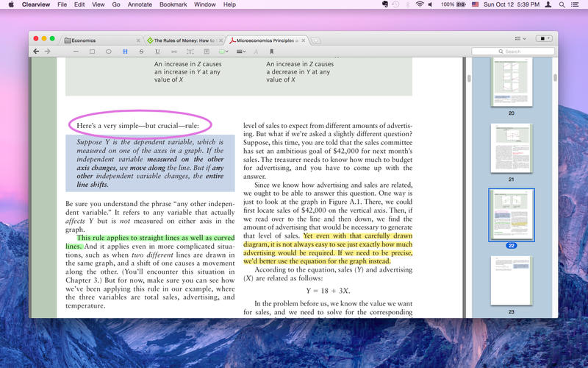Open the green highlight color dropdown
The image size is (588, 368).
point(223,52)
